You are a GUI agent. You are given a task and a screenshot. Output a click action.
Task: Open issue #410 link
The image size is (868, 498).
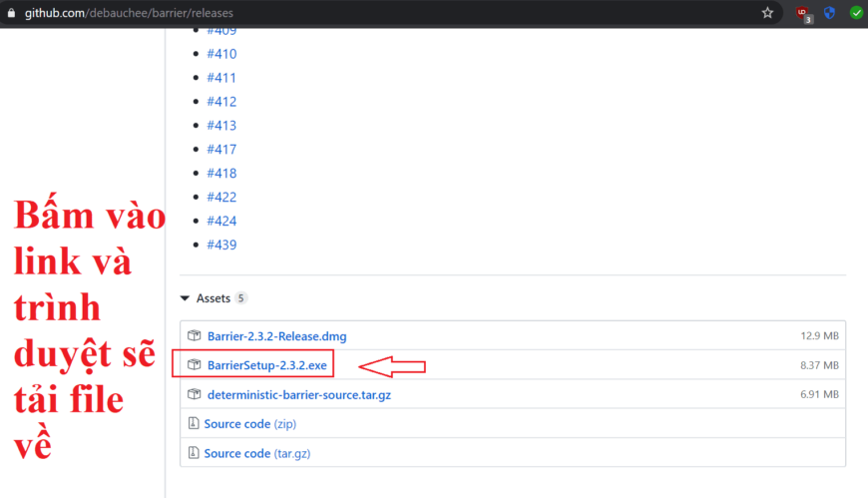(x=221, y=54)
